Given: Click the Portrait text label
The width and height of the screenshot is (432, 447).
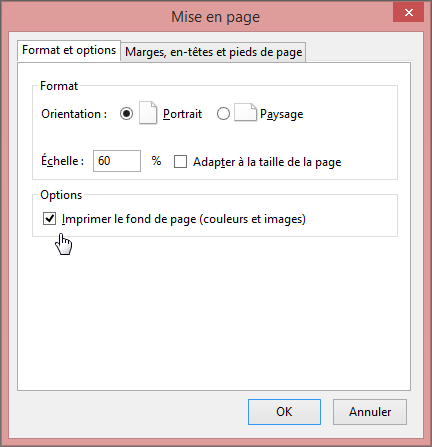Looking at the screenshot, I should (182, 114).
